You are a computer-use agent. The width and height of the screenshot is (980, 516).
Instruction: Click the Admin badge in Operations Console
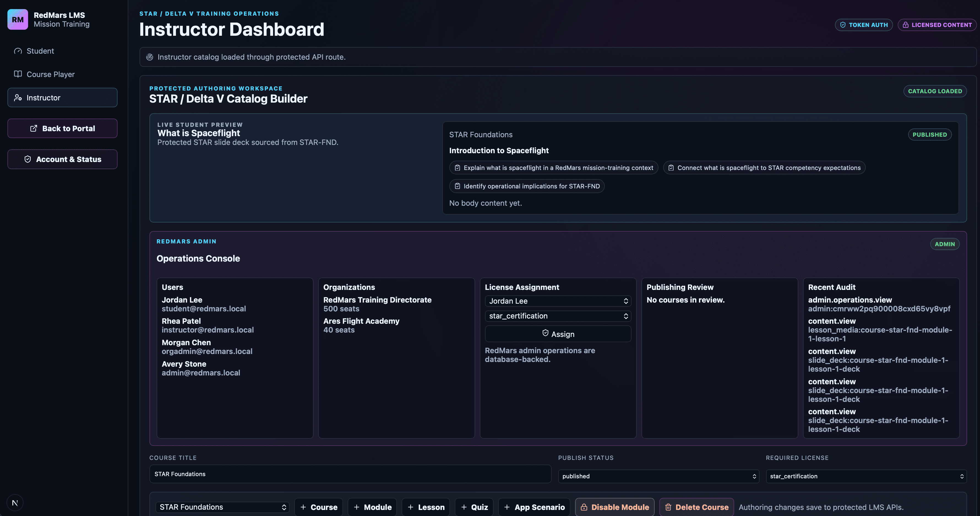(x=944, y=244)
